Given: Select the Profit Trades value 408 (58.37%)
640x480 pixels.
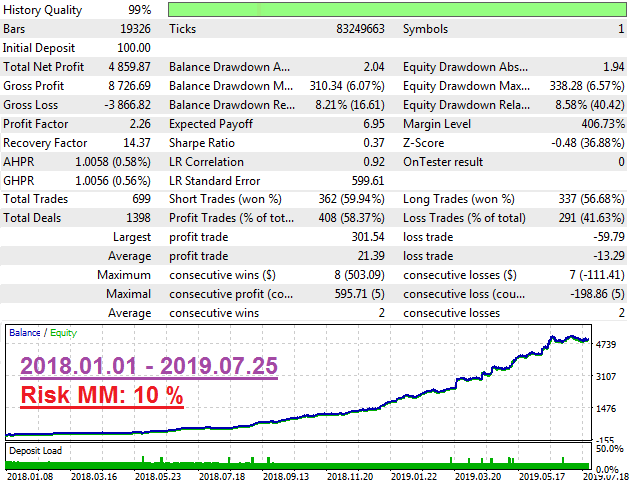Looking at the screenshot, I should tap(351, 218).
